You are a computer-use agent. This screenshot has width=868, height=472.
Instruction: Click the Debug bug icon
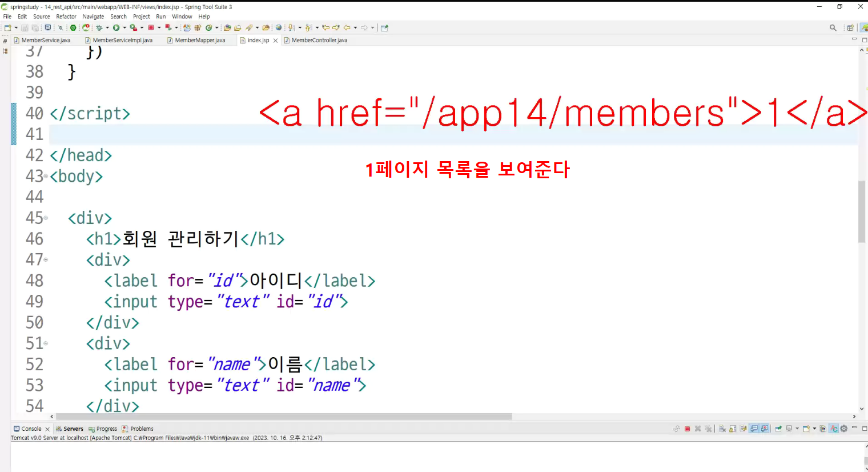click(99, 27)
